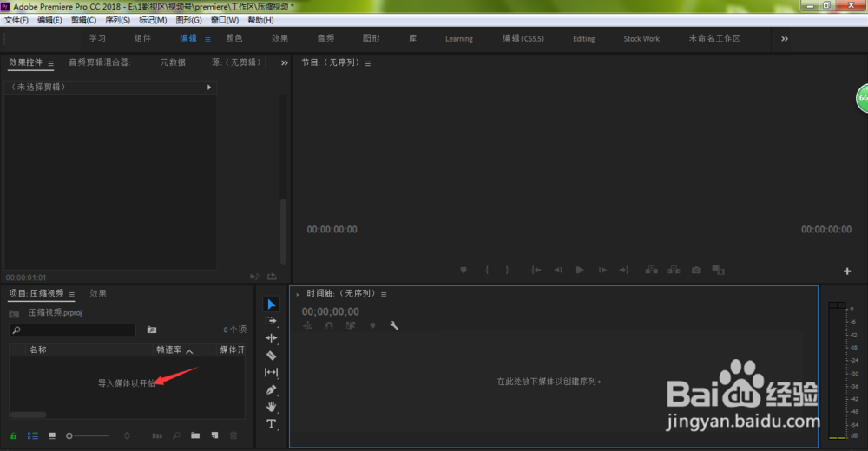Step back one frame
Viewport: 868px width, 451px height.
click(x=558, y=270)
